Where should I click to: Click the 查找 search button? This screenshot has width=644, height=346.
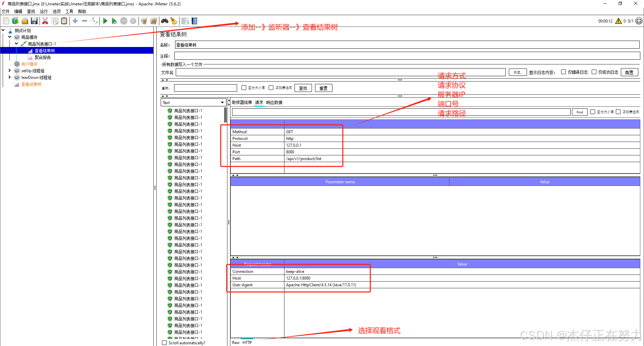(x=303, y=88)
